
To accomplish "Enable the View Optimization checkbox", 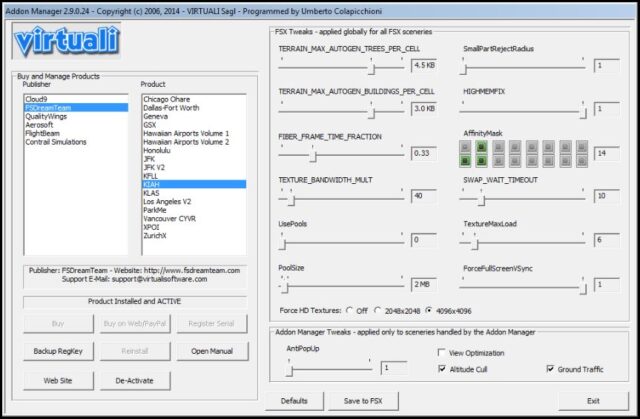I will pos(441,352).
